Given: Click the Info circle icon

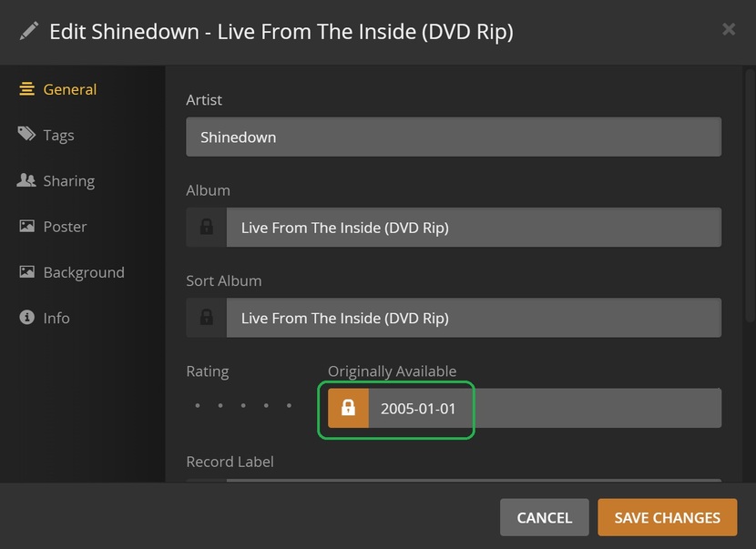Looking at the screenshot, I should coord(27,317).
